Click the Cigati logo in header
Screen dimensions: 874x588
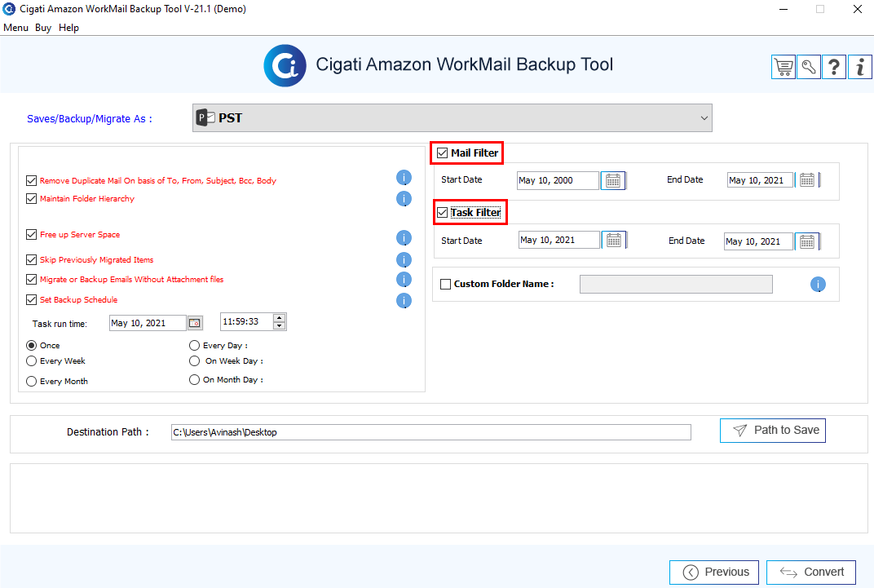(x=285, y=66)
